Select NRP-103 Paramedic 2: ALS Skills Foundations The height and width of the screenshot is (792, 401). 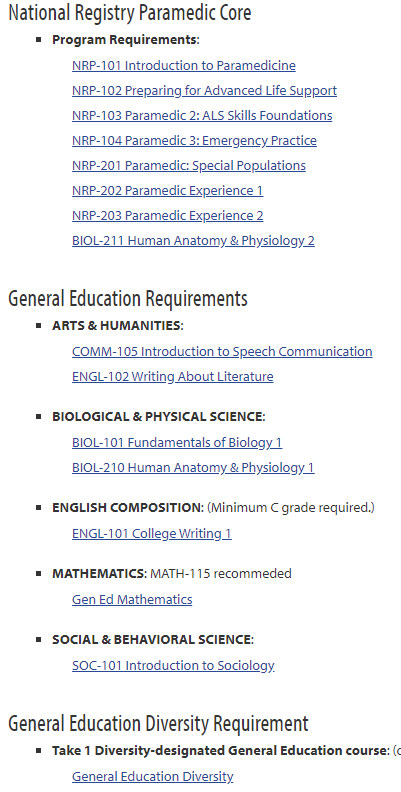pyautogui.click(x=202, y=116)
